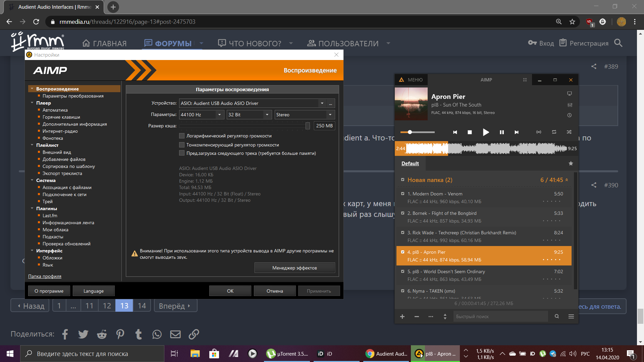Open the Папка профиля link
Screen dimensions: 644x362
tap(45, 276)
